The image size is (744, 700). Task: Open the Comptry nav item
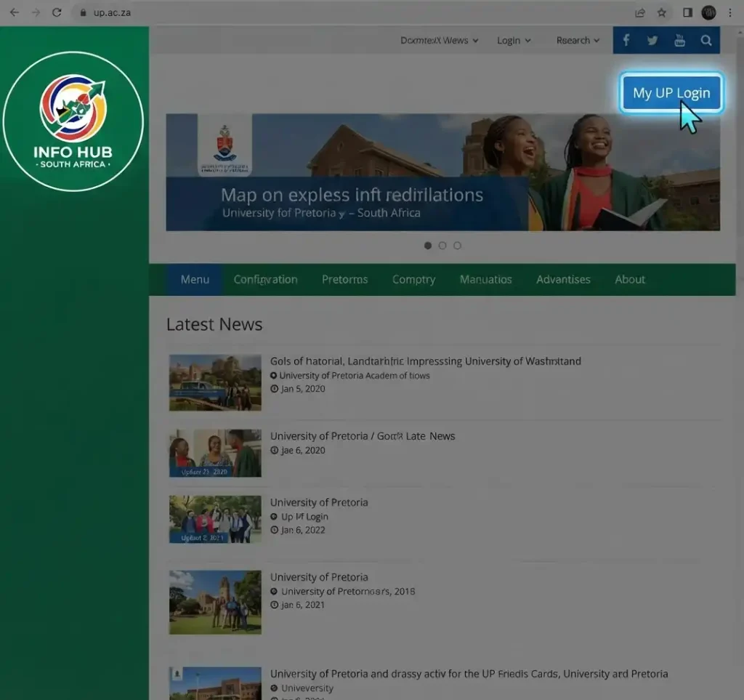[x=413, y=280]
